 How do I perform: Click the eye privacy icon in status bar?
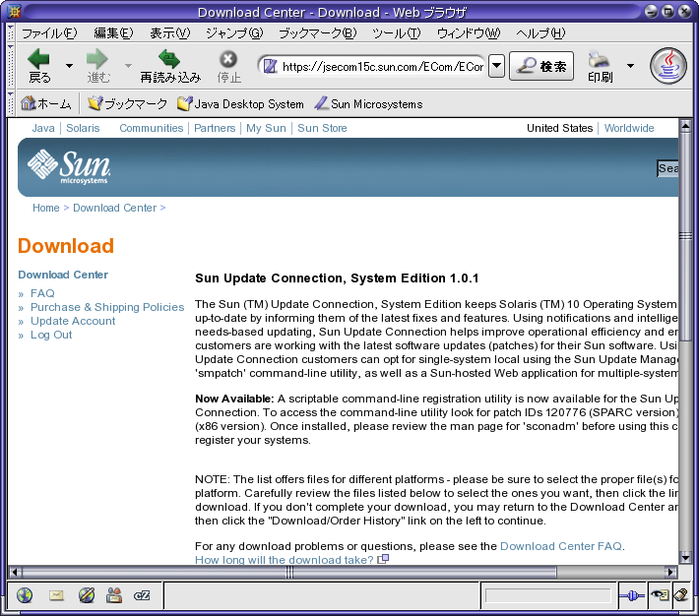point(660,594)
